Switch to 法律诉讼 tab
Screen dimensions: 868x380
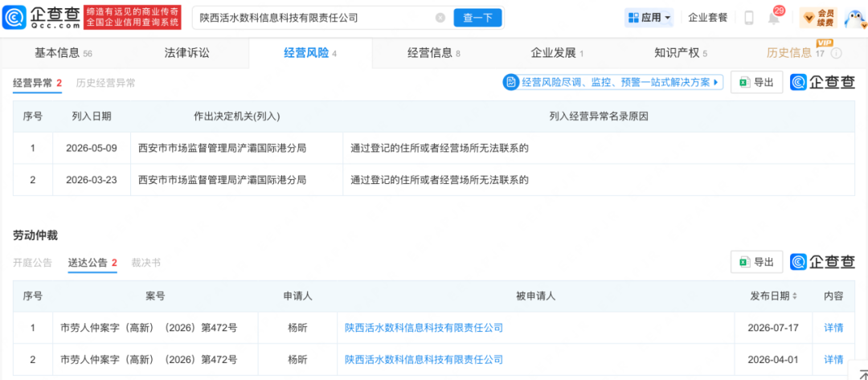pyautogui.click(x=187, y=53)
